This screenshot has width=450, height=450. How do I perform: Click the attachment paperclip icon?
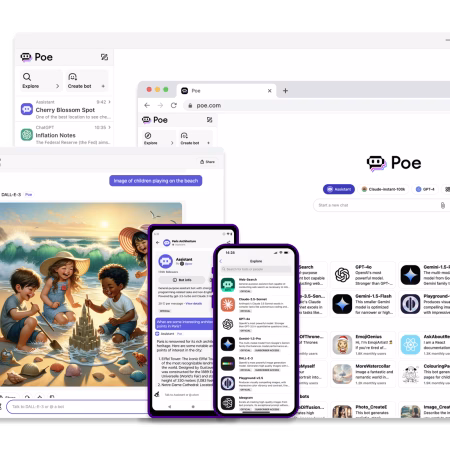[x=443, y=205]
